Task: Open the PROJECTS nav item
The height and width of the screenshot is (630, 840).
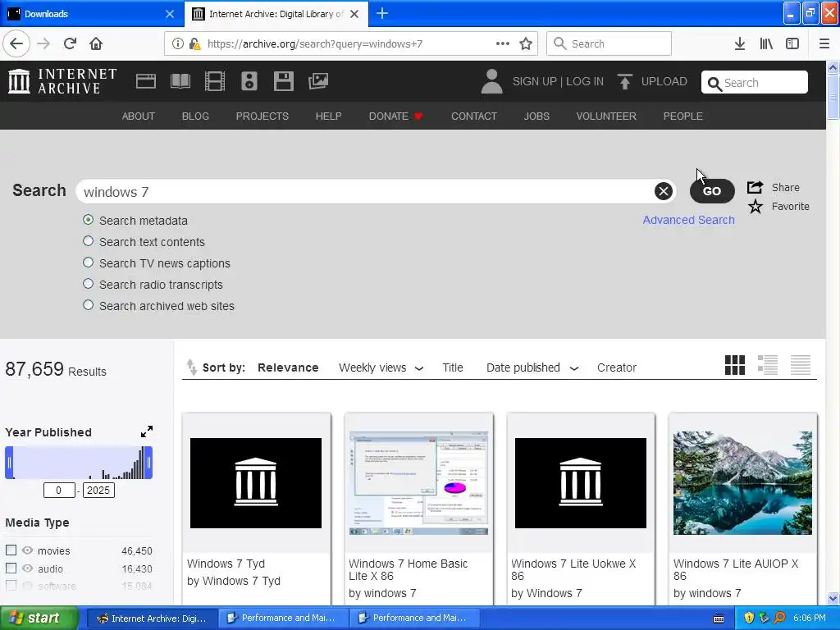Action: point(262,116)
